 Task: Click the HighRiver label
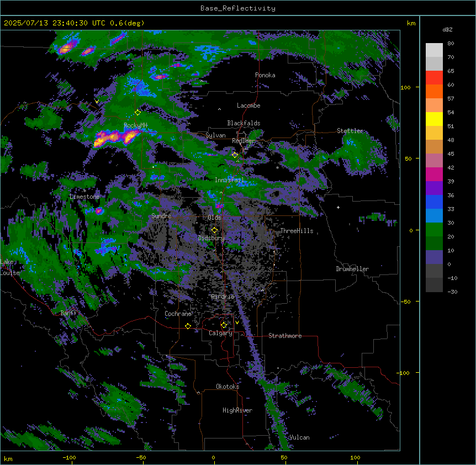pos(237,410)
